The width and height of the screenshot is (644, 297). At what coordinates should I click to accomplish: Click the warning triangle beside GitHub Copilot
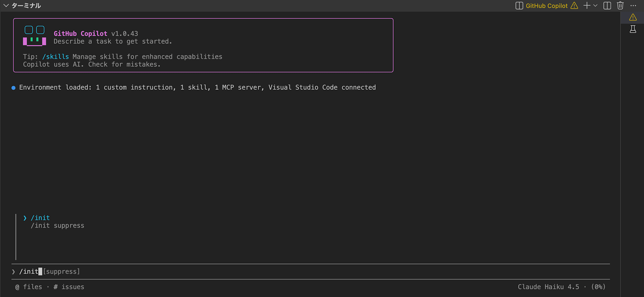pyautogui.click(x=574, y=5)
